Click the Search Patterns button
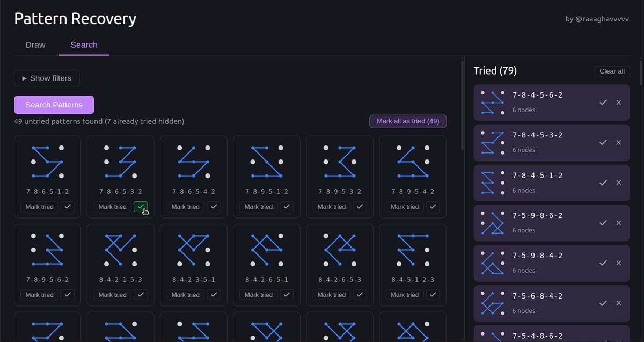Screen dimensions: 644x342 coord(54,105)
